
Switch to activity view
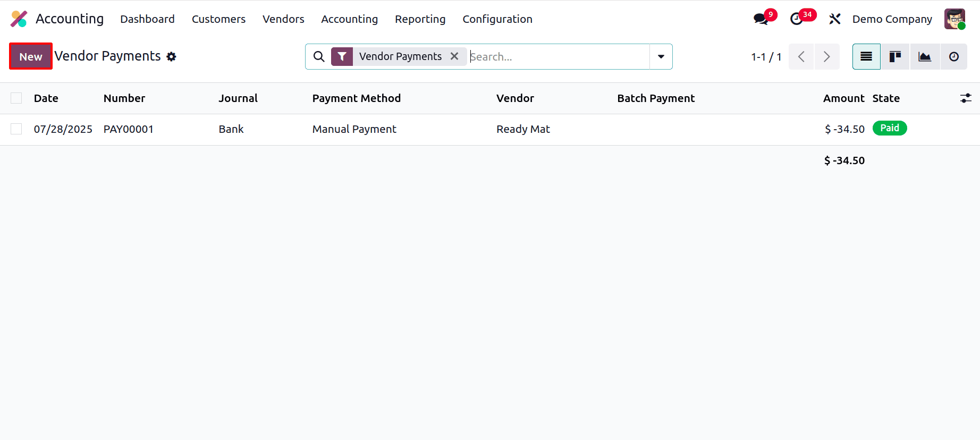[954, 56]
